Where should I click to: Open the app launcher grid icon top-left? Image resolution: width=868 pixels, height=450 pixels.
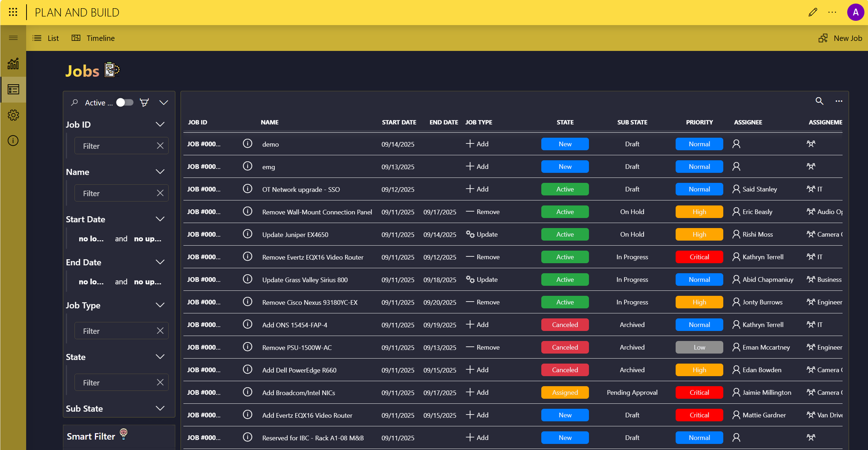coord(13,12)
